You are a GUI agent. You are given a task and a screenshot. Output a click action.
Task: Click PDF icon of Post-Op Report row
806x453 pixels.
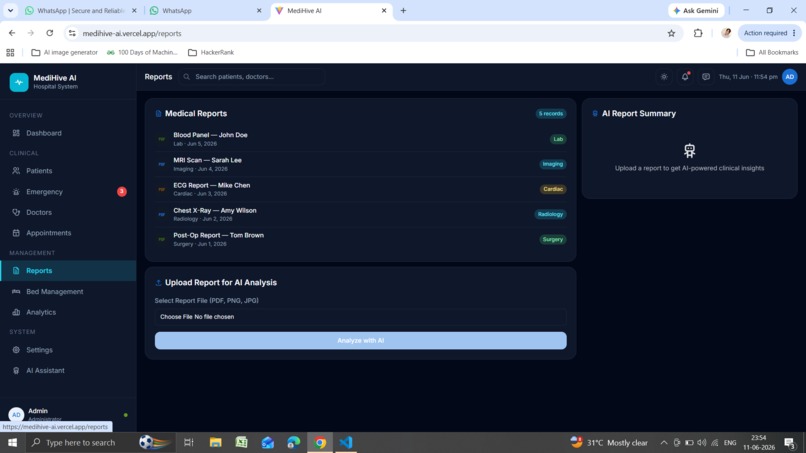click(x=162, y=240)
